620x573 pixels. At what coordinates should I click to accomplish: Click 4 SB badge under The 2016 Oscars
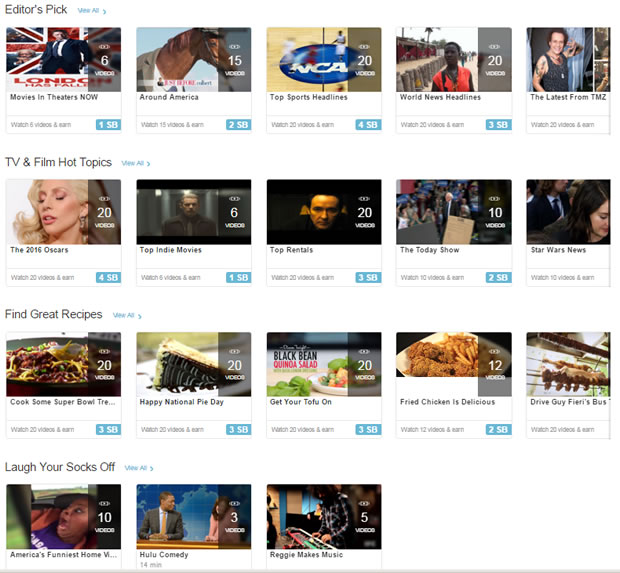[108, 277]
